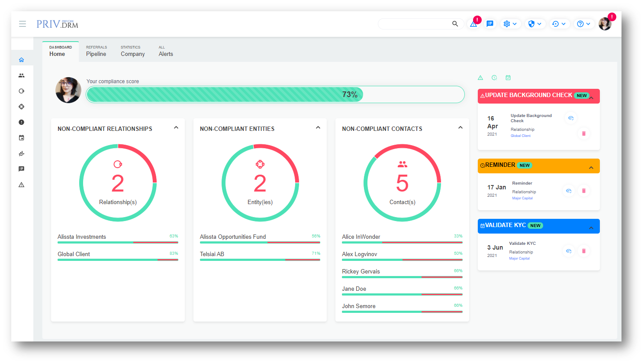This screenshot has width=644, height=364.
Task: Click the entities icon in the left sidebar
Action: [x=22, y=107]
